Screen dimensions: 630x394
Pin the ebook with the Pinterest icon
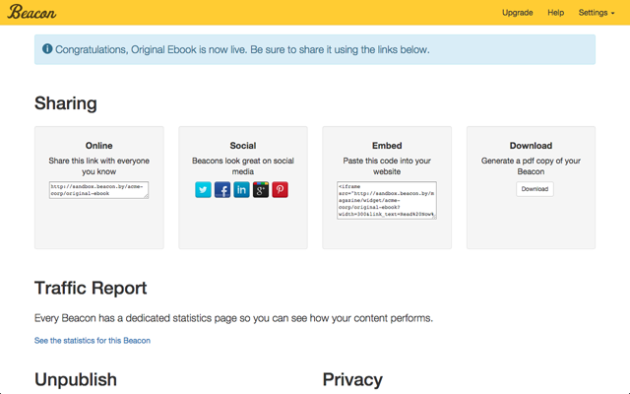pyautogui.click(x=280, y=190)
